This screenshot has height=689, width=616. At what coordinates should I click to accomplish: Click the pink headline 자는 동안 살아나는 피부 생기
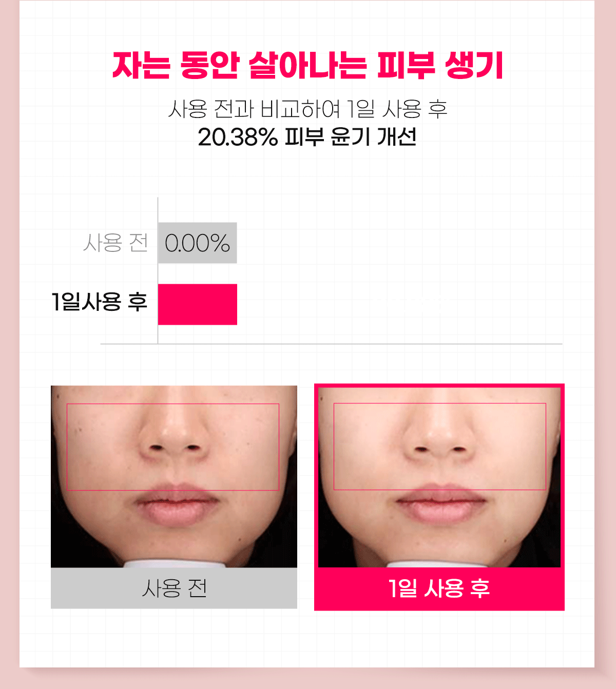(307, 65)
